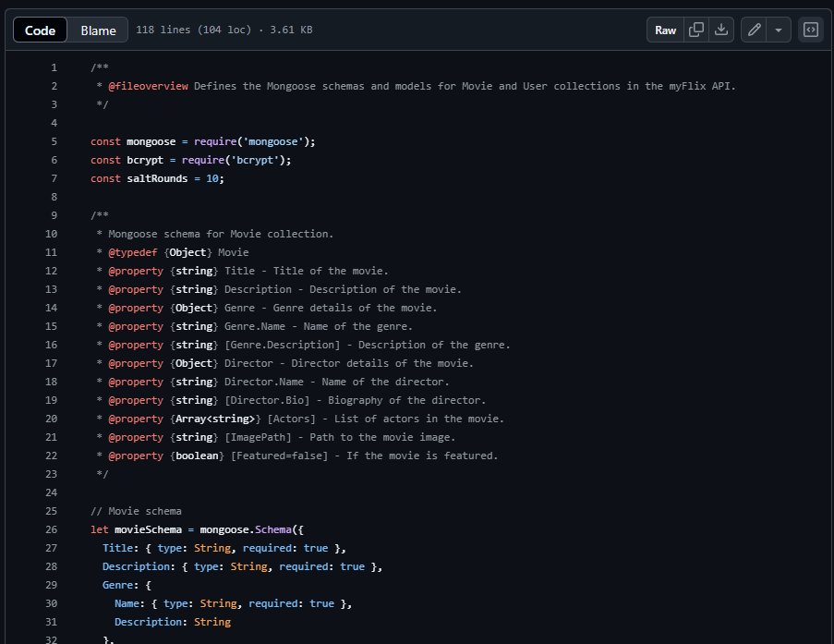Click '[ImagePath]' text on line 21
The image size is (834, 644).
[258, 437]
